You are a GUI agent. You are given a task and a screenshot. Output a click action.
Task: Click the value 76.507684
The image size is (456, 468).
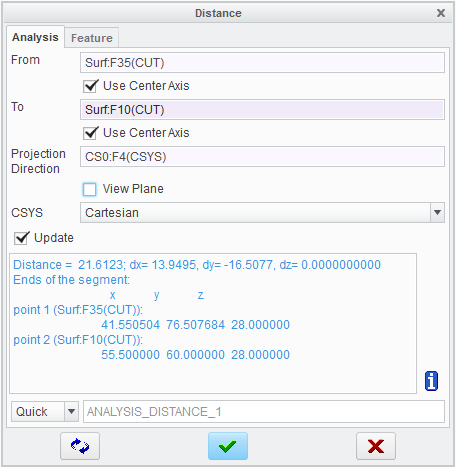click(x=195, y=325)
